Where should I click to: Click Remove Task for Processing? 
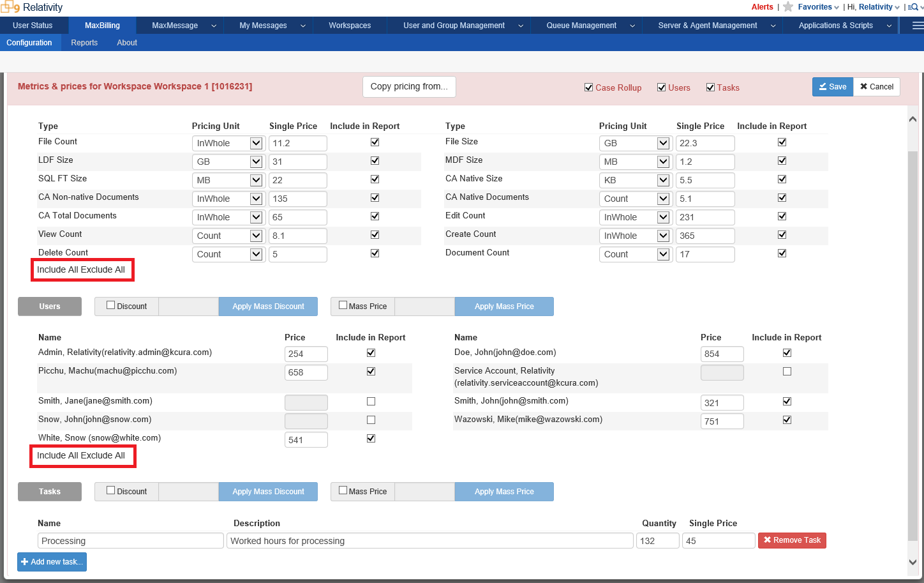tap(792, 540)
